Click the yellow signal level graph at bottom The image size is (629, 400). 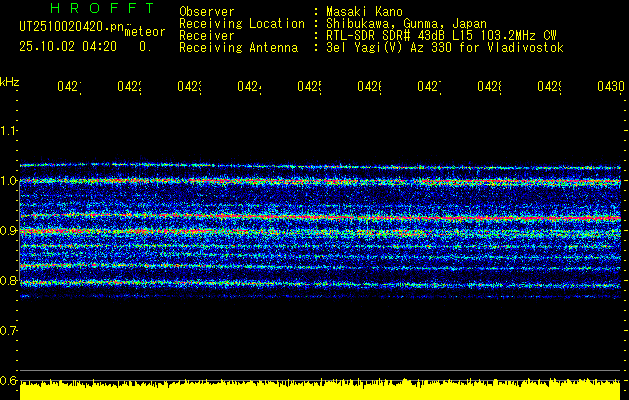click(320, 390)
